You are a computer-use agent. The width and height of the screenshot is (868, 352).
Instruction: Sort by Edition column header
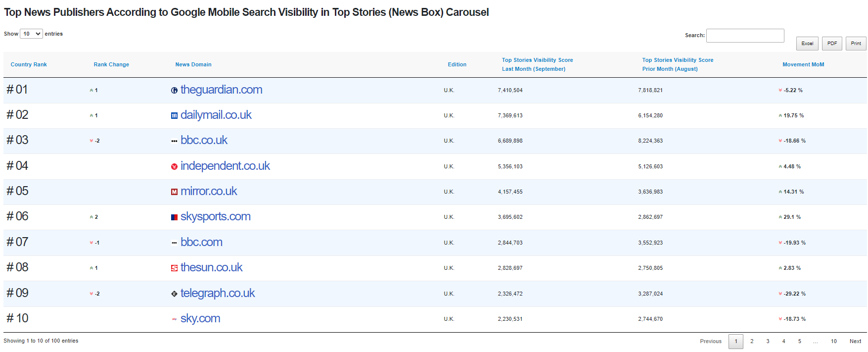click(457, 64)
